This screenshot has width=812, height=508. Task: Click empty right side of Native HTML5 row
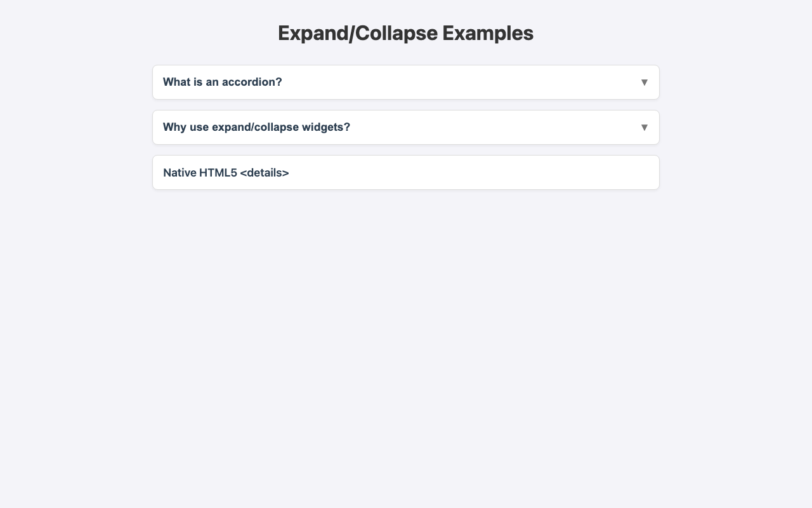coord(539,173)
